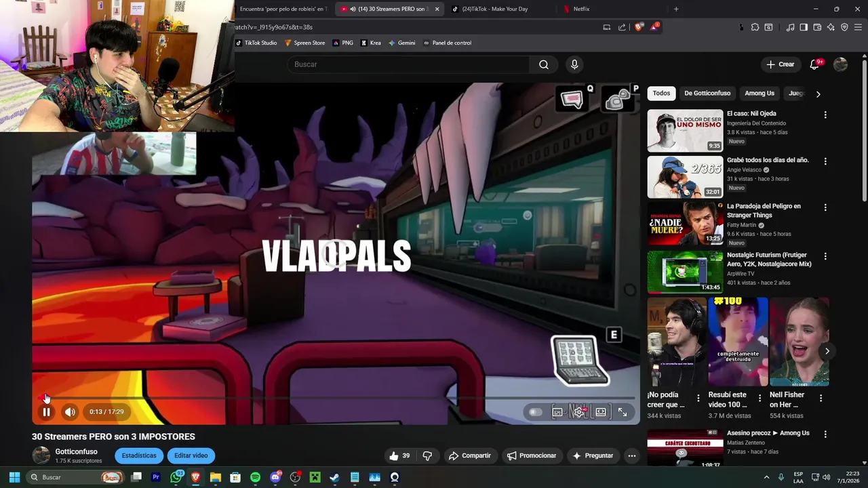Open Brave Leo AI icon
This screenshot has height=488, width=868.
831,27
